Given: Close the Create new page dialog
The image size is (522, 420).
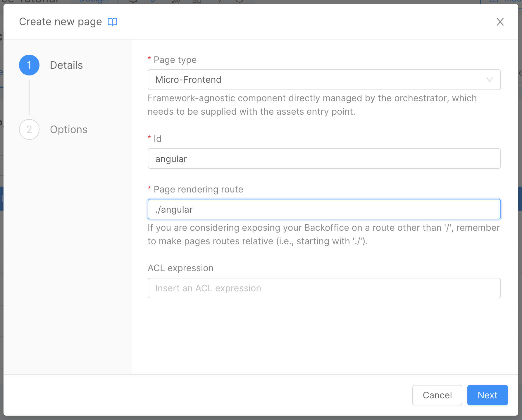Looking at the screenshot, I should [x=500, y=22].
